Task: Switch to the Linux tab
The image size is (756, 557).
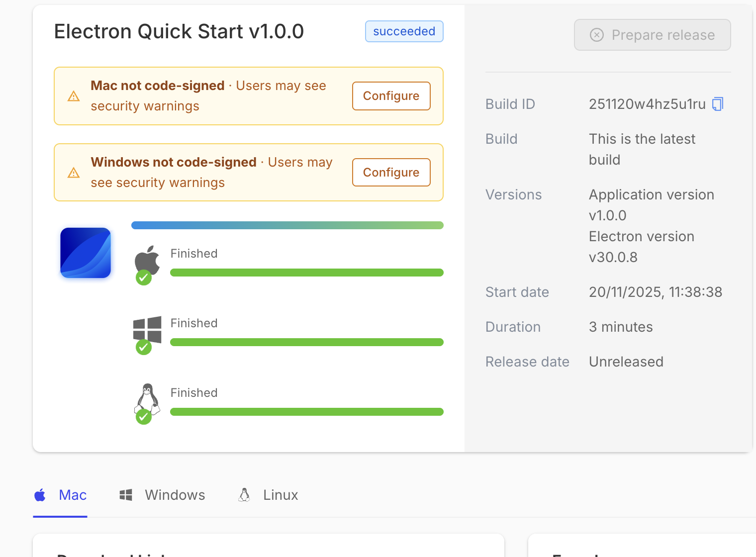Action: click(x=268, y=495)
